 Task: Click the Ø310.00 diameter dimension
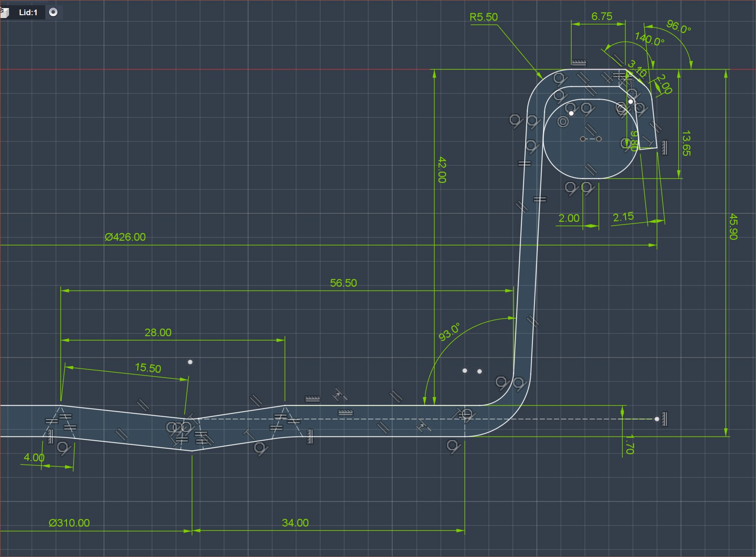coord(69,523)
